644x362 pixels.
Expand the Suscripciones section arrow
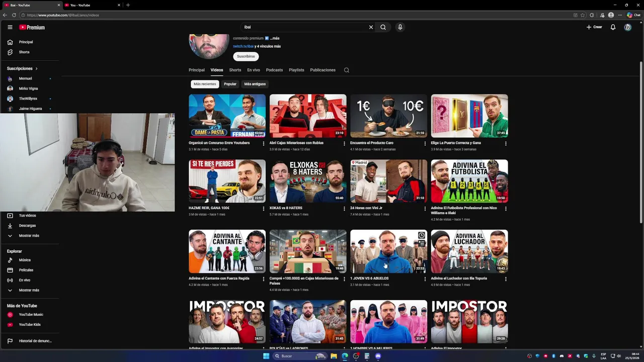(x=36, y=68)
